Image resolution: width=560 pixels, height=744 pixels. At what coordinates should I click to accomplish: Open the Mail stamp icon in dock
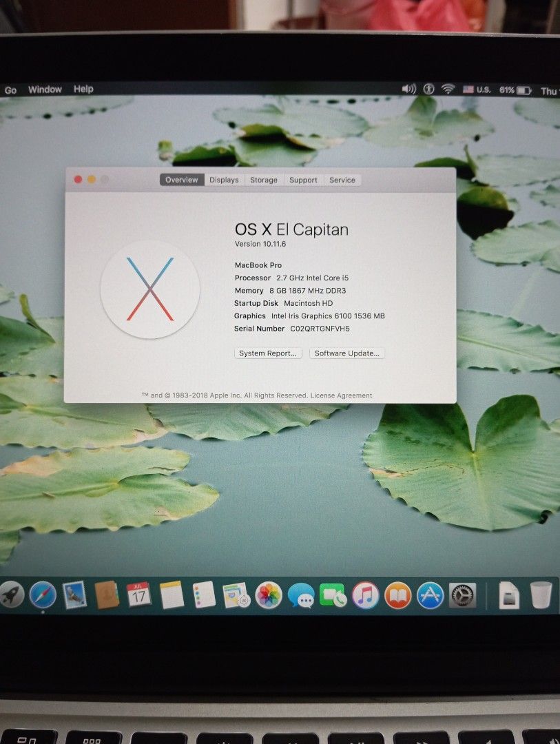coord(74,595)
